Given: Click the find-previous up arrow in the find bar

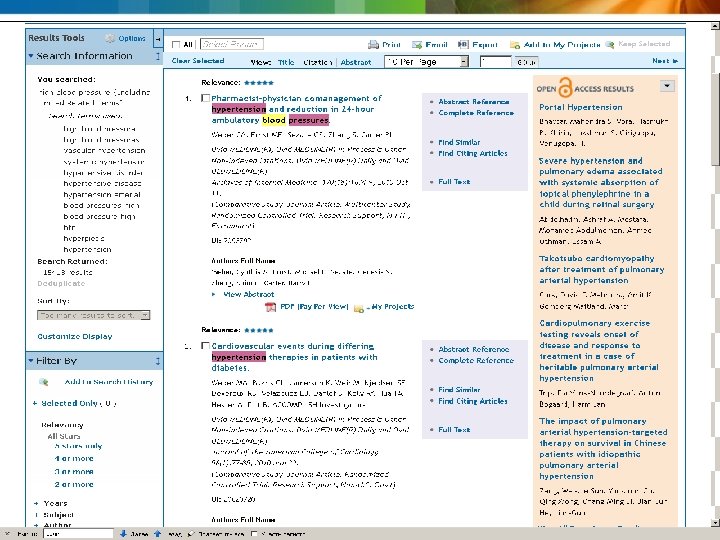Looking at the screenshot, I should point(158,534).
